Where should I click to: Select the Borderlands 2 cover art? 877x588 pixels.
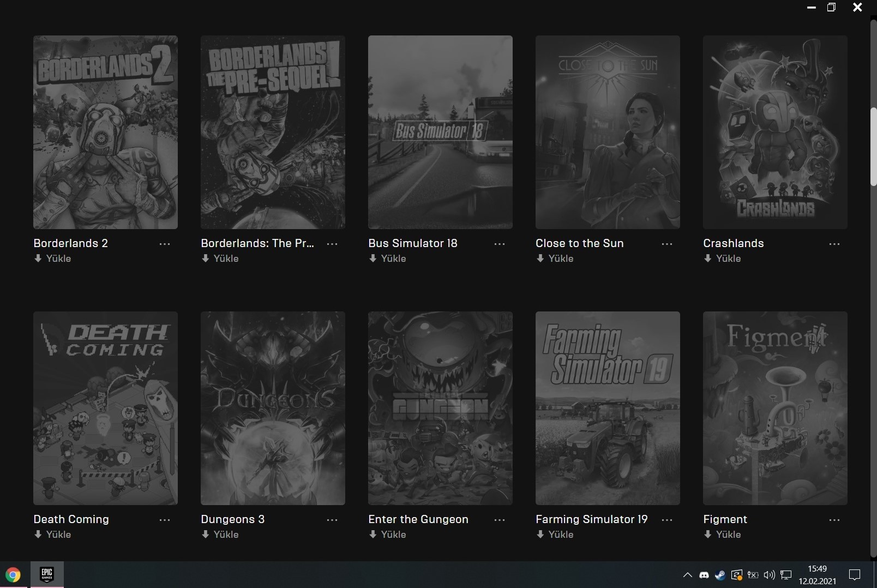click(x=105, y=133)
